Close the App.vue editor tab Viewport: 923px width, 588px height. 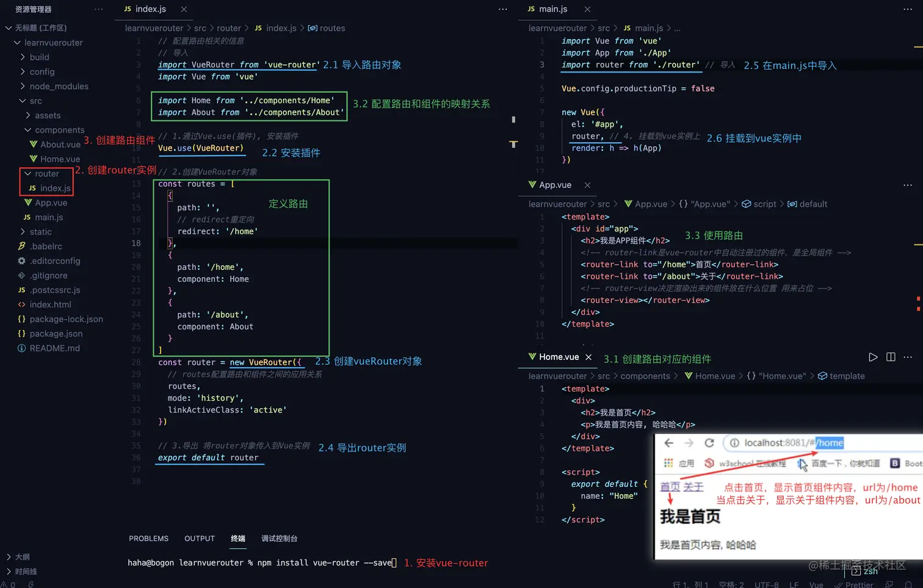pos(587,185)
